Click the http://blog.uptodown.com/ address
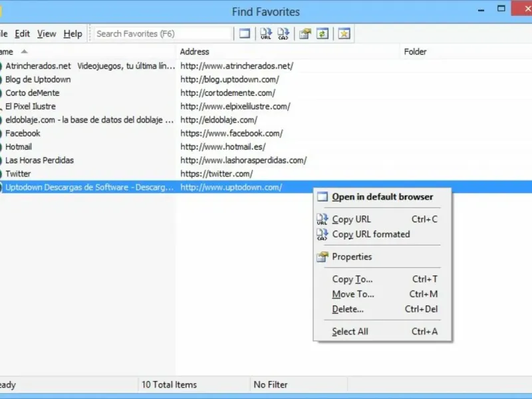 tap(229, 79)
